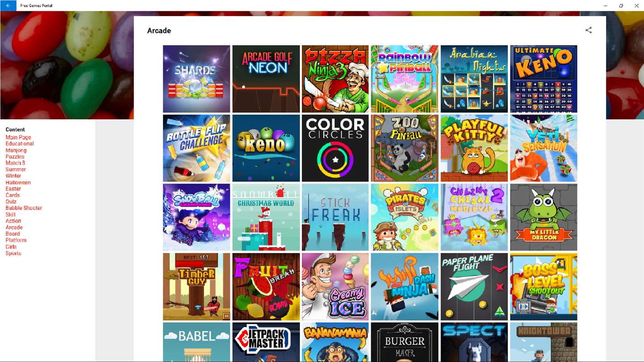Open the Color Circles game tile
This screenshot has width=644, height=362.
[x=335, y=148]
